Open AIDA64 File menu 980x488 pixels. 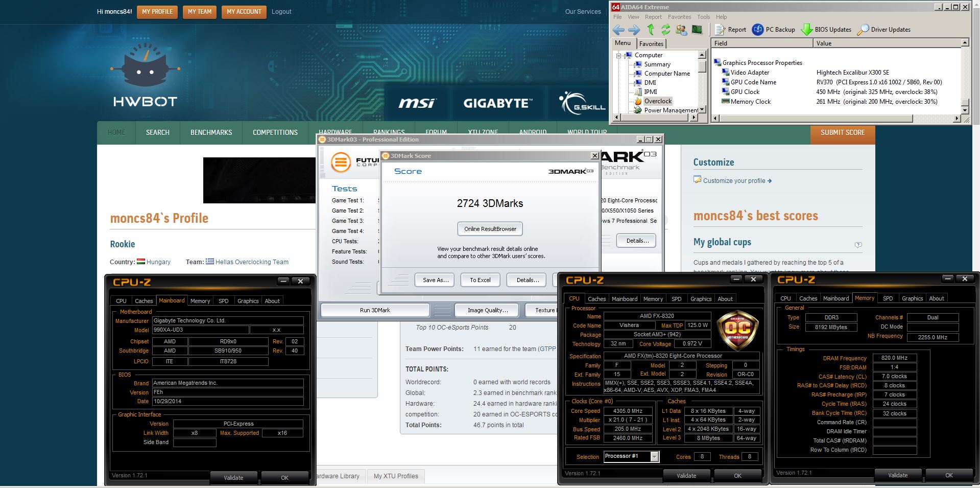617,17
